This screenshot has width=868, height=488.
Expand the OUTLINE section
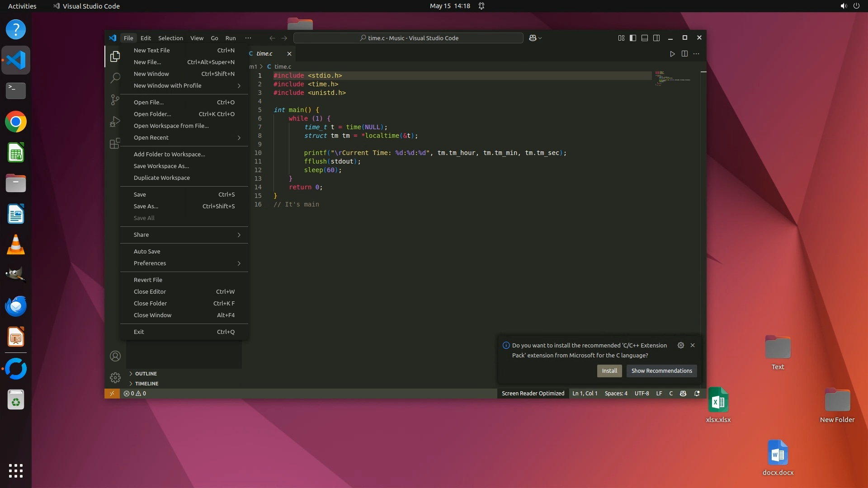[x=146, y=374]
